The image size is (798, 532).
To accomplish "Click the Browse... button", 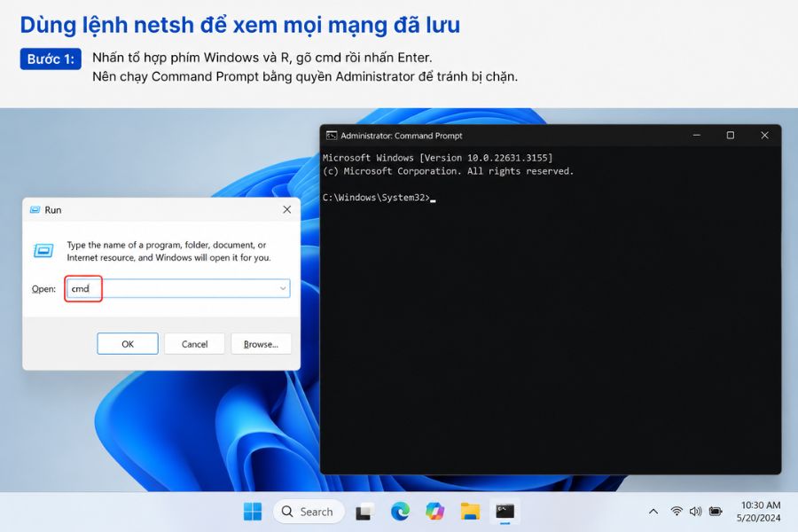I will [x=261, y=344].
